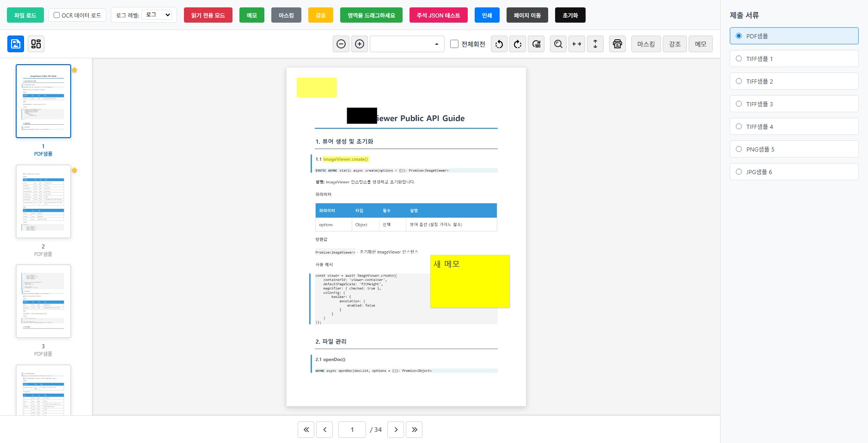Activate the magnifier tool
The height and width of the screenshot is (443, 868).
558,44
